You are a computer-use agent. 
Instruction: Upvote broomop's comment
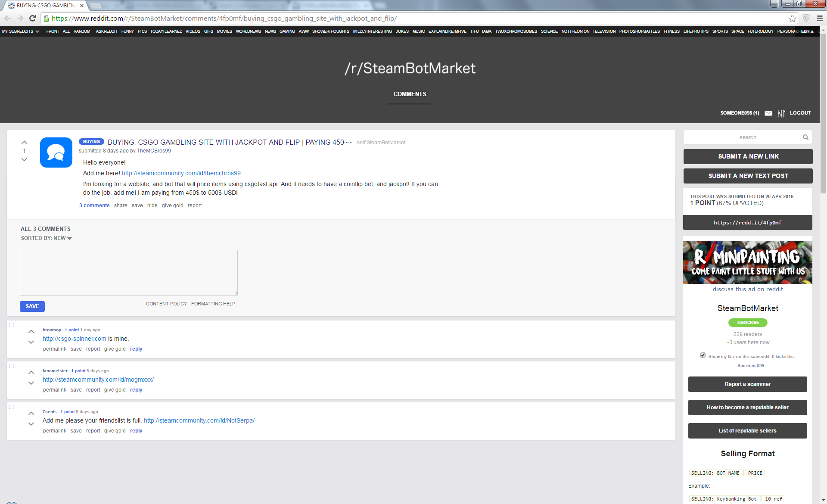[31, 331]
